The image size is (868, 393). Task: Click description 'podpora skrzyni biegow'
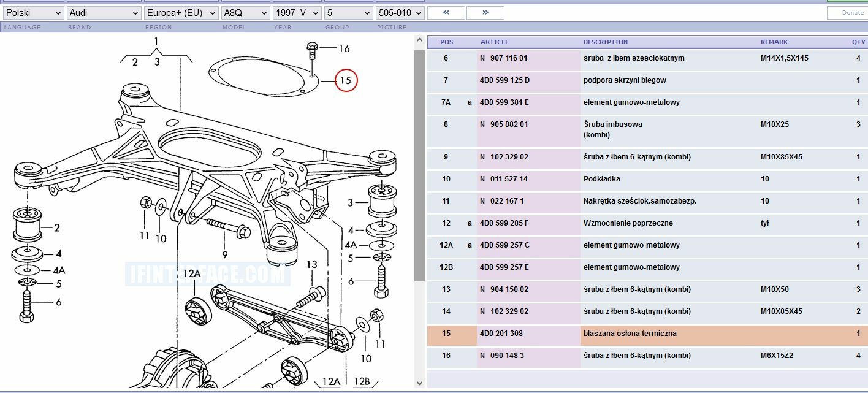point(625,80)
